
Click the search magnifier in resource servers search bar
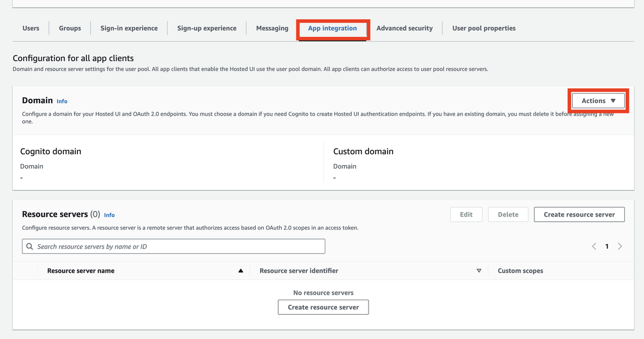30,246
